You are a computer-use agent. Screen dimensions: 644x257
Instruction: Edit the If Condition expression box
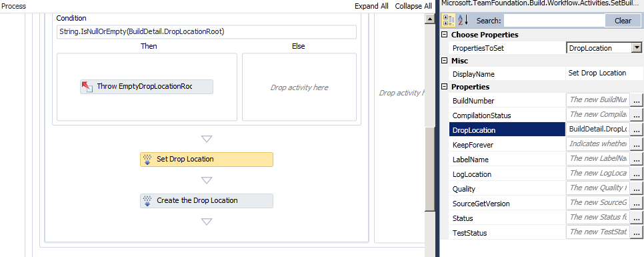(x=207, y=31)
